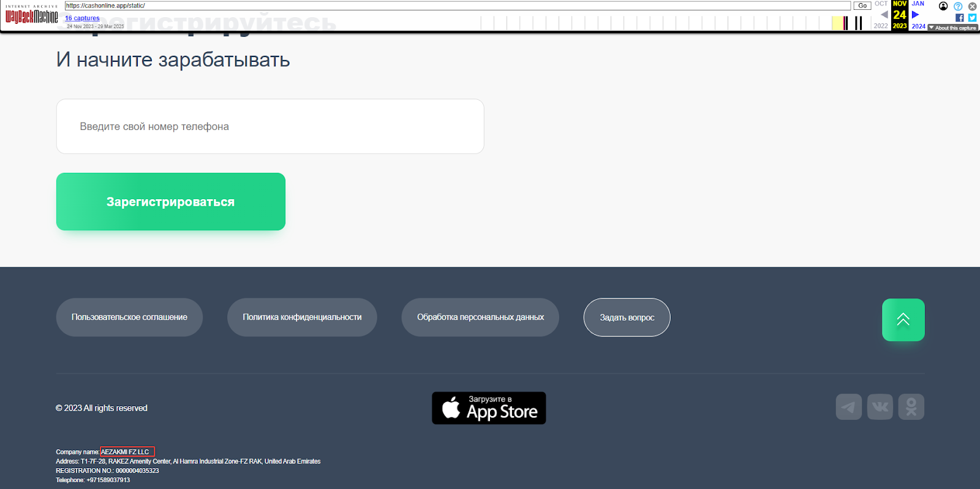Open Wayback Machine help icon
The width and height of the screenshot is (980, 489).
pos(958,6)
